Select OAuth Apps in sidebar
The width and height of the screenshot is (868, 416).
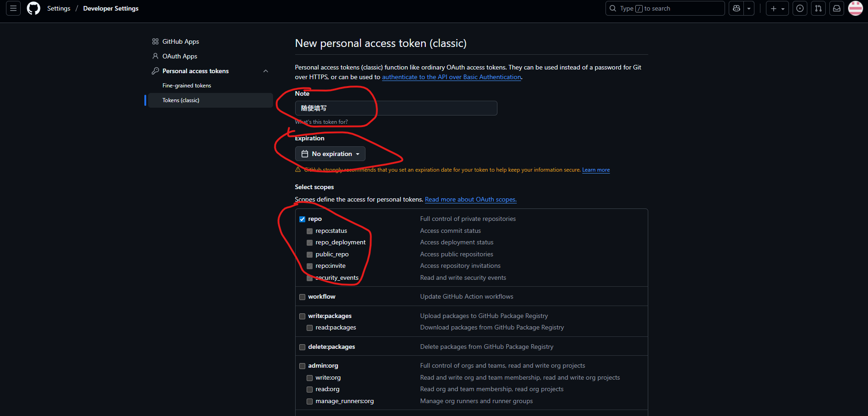pos(179,56)
